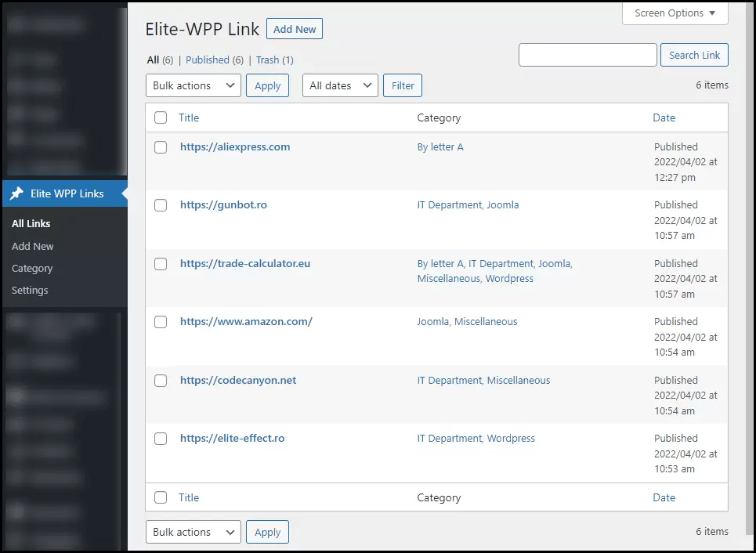This screenshot has height=553, width=756.
Task: Open the https://gunbot.ro link entry
Action: (x=224, y=205)
